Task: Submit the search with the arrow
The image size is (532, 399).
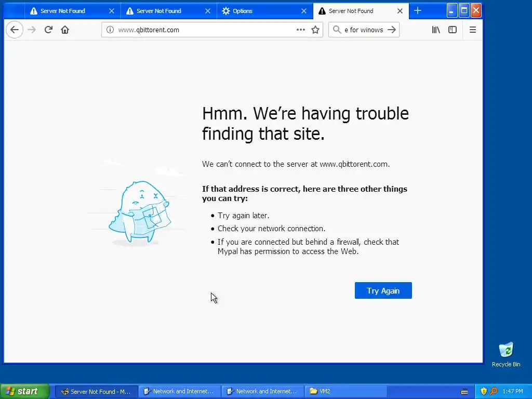Action: 392,30
